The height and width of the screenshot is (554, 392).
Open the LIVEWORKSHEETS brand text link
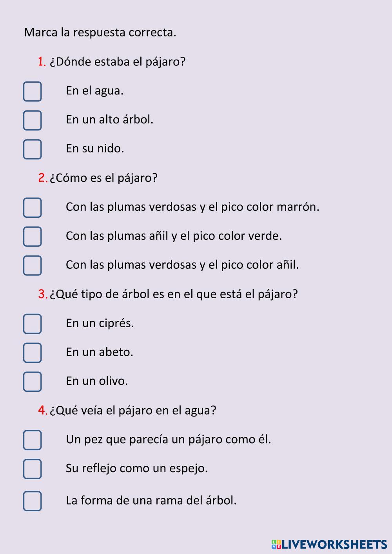(x=334, y=544)
